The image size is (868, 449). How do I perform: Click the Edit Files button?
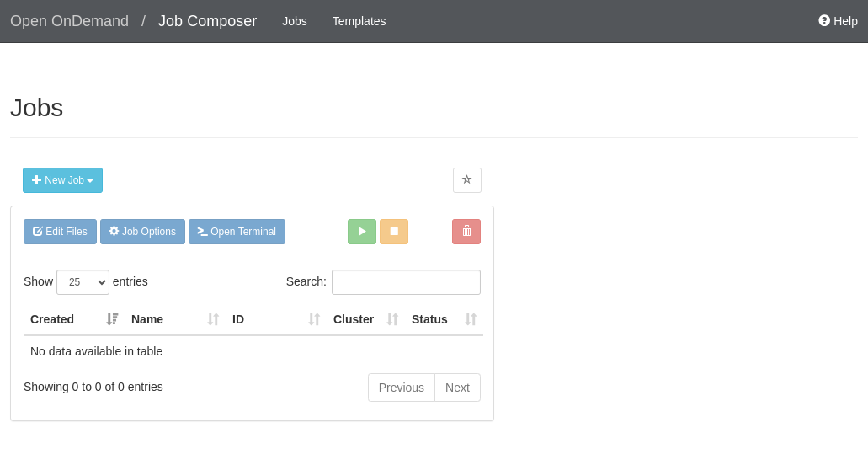click(x=61, y=232)
